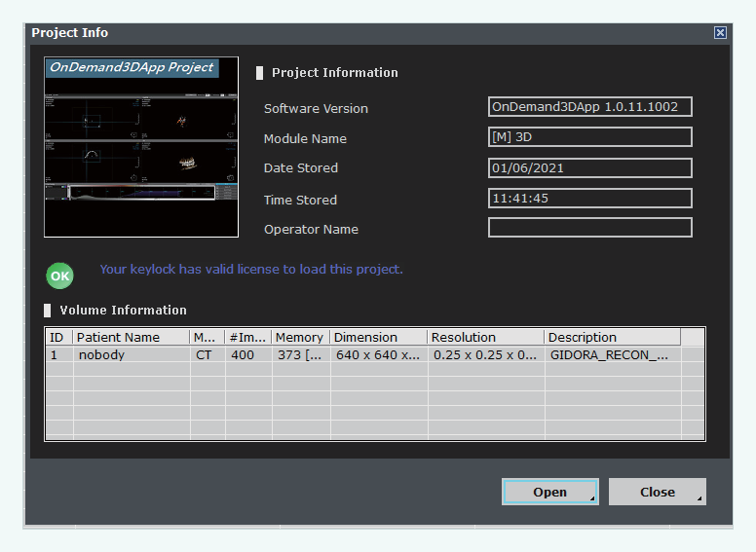Click the '0.25 x 0.25 x 0...' resolution cell
756x552 pixels.
pos(486,355)
